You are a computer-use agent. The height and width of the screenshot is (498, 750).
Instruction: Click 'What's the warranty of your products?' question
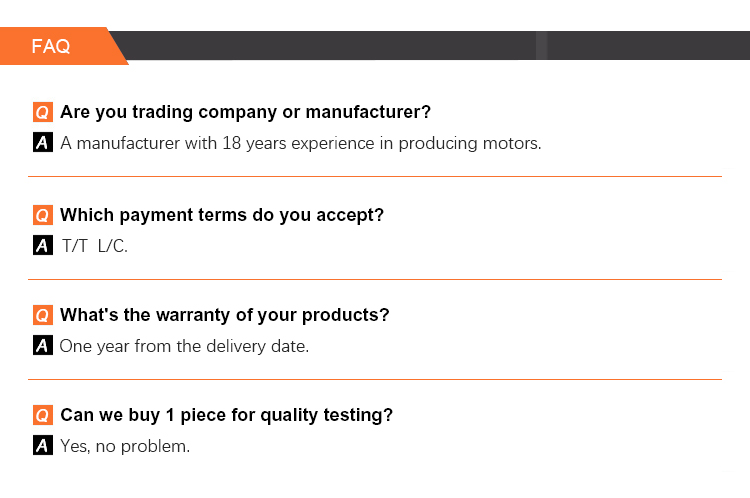point(224,315)
